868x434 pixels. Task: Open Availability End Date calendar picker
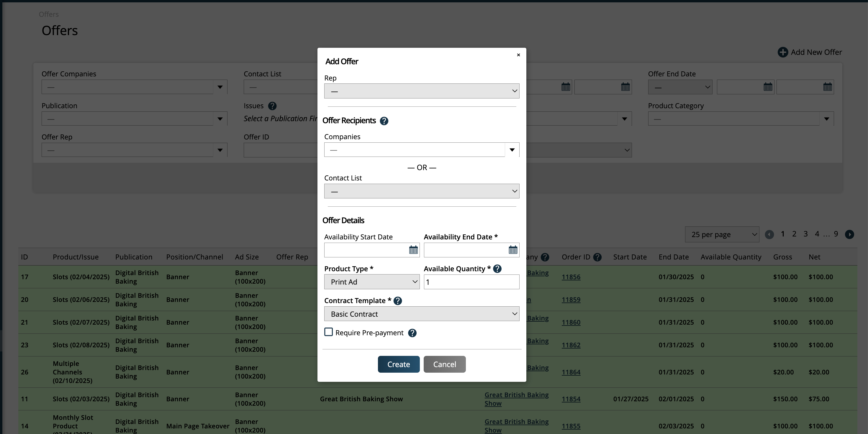(512, 250)
